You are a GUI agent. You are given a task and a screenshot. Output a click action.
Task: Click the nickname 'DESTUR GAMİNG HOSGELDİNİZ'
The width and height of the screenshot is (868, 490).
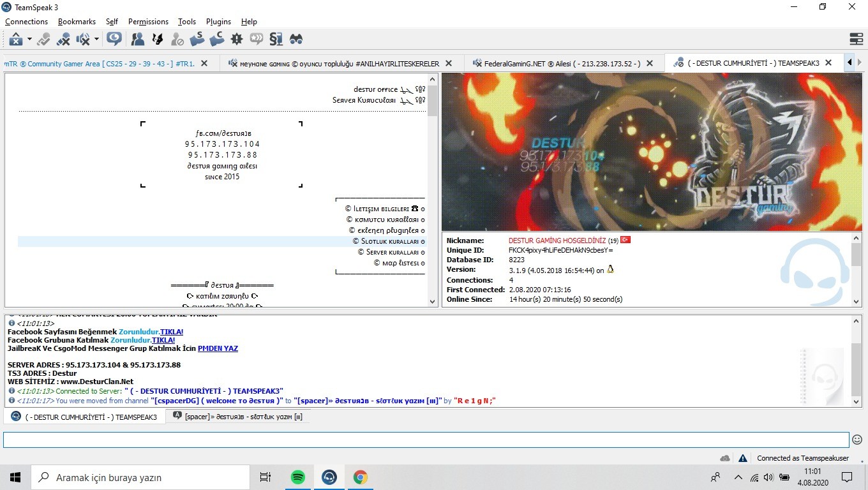click(557, 241)
